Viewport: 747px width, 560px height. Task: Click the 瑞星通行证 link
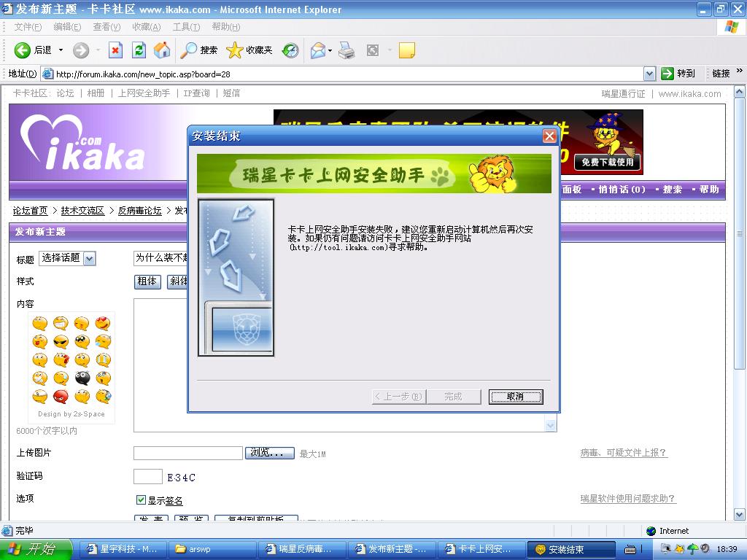click(623, 94)
